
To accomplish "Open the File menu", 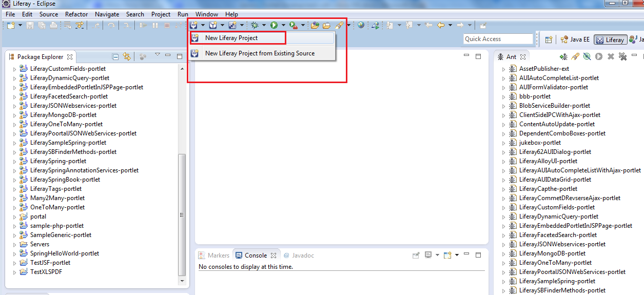I will (x=10, y=14).
